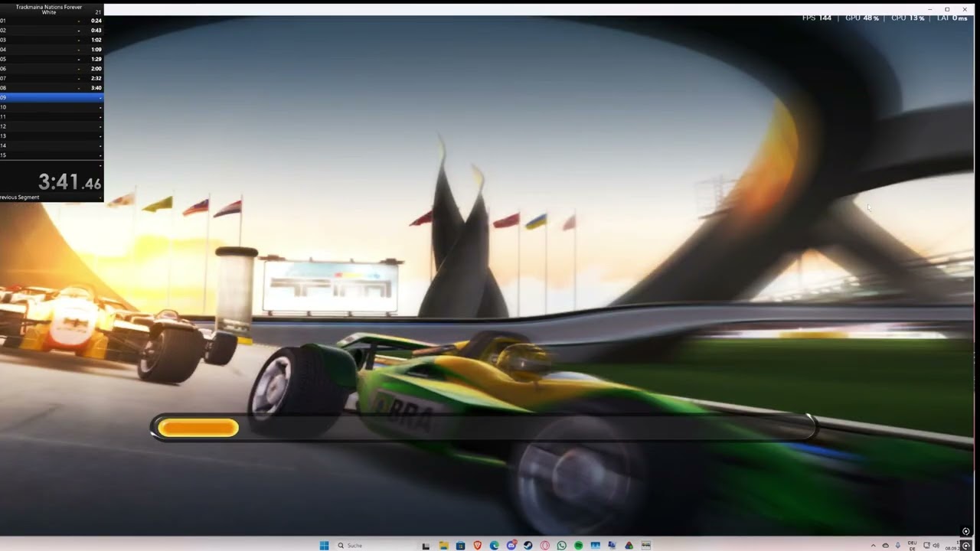Open Brave browser from the taskbar
The image size is (980, 551).
478,546
